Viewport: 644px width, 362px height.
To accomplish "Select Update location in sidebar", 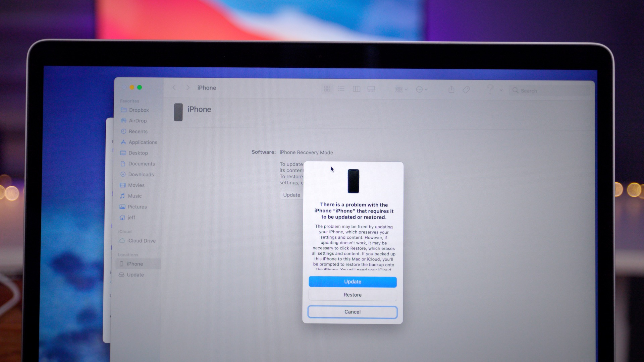I will [135, 275].
